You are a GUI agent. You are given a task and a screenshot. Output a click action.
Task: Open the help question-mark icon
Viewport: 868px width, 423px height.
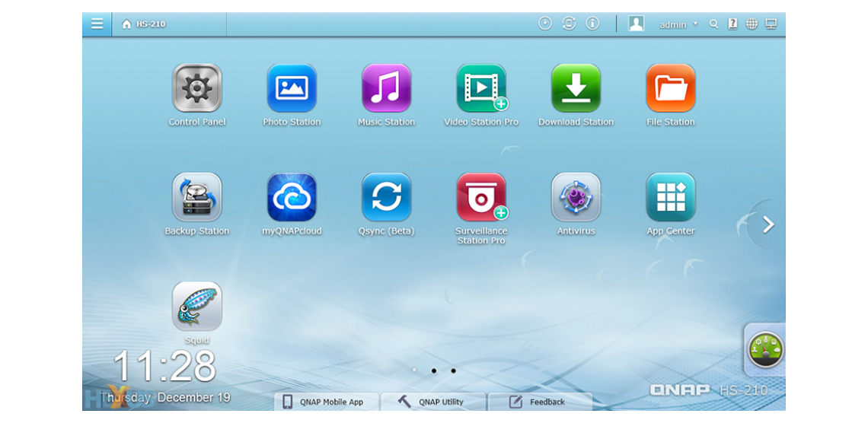pos(732,24)
